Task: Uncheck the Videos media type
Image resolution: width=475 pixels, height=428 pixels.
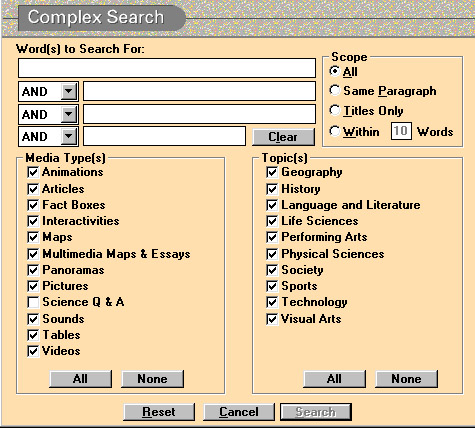Action: point(33,351)
